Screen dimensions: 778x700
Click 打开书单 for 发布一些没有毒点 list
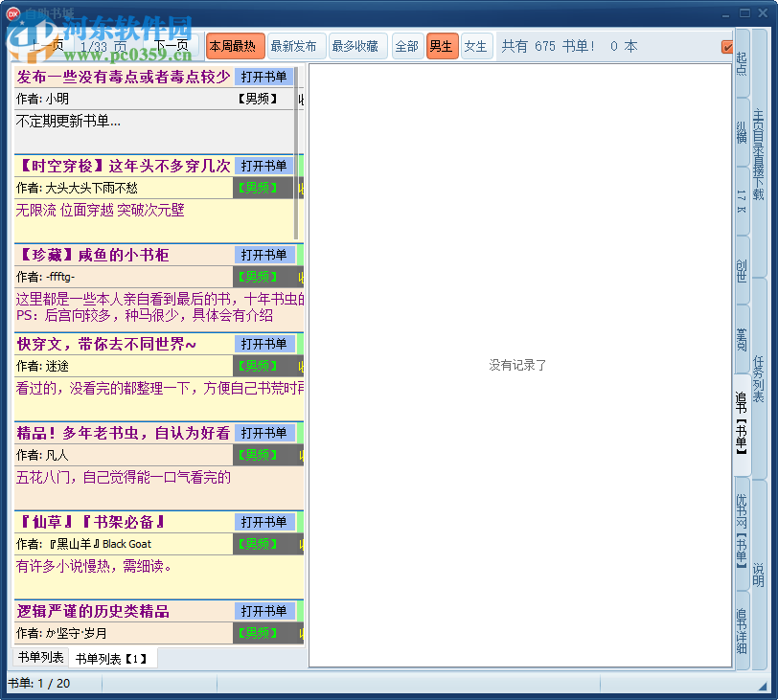click(264, 77)
